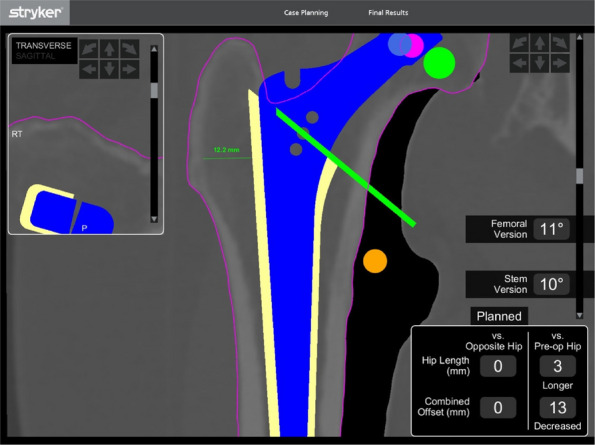Viewport: 595px width, 445px height.
Task: Move implant up with main view arrow
Action: pos(540,43)
